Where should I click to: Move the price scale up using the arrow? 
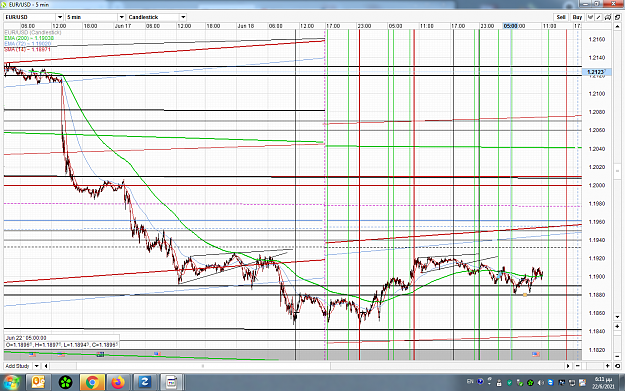[x=617, y=27]
